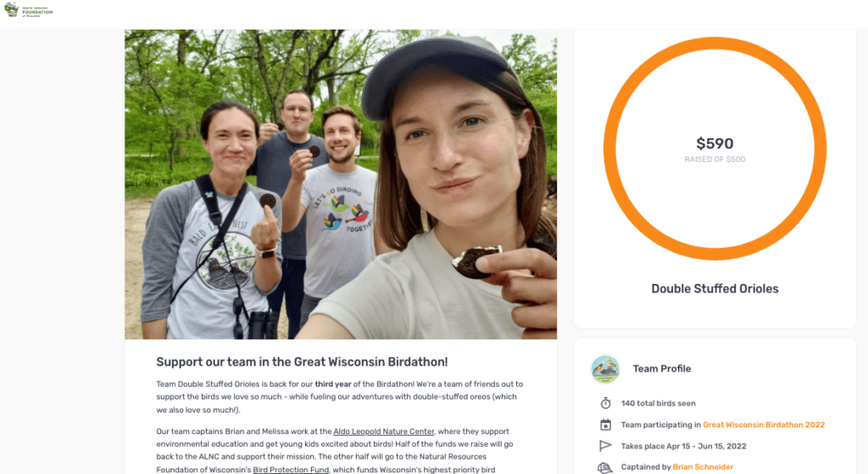
Task: Click the Takes place Apr 15 - Jun 15, 2022 text
Action: [684, 446]
